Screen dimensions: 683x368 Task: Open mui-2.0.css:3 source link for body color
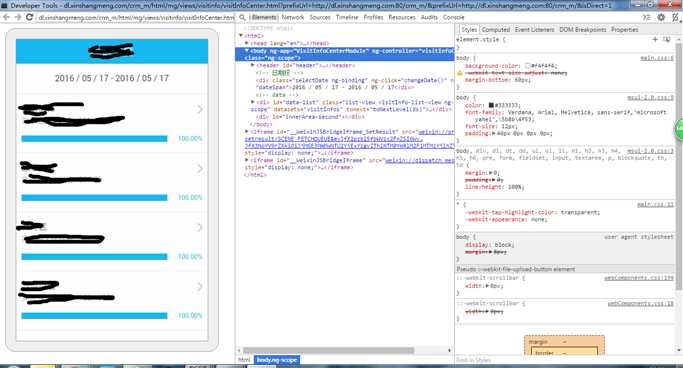click(x=651, y=98)
